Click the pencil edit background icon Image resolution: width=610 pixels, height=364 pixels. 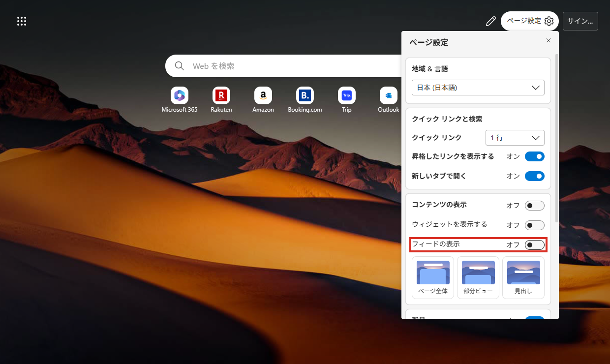pos(490,21)
